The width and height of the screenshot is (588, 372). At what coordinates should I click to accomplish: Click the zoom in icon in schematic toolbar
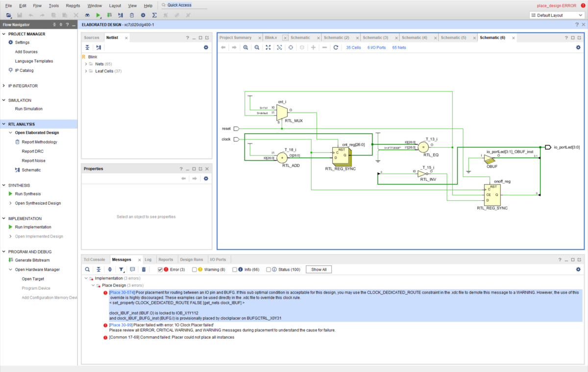click(245, 47)
